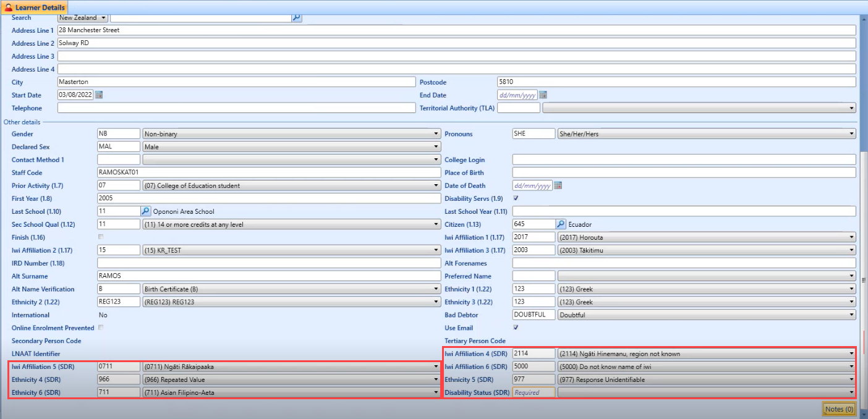Click the Disability Status Required code field
Image resolution: width=868 pixels, height=419 pixels.
tap(534, 392)
